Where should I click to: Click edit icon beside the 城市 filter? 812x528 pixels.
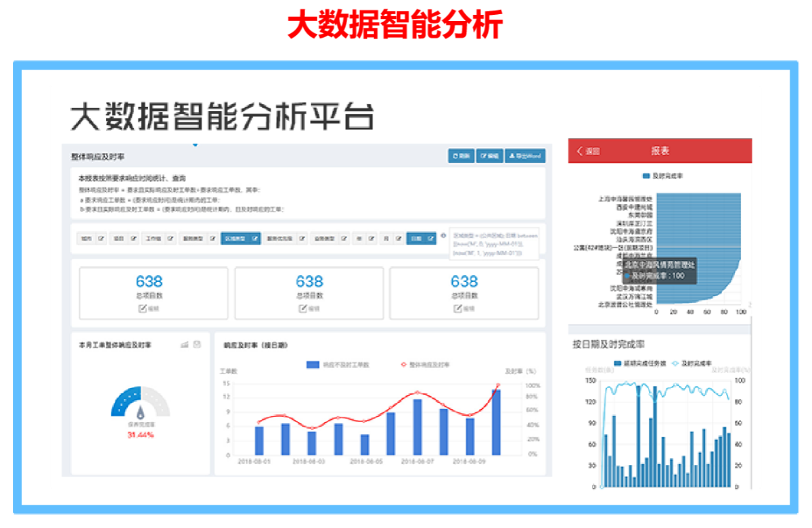click(101, 239)
